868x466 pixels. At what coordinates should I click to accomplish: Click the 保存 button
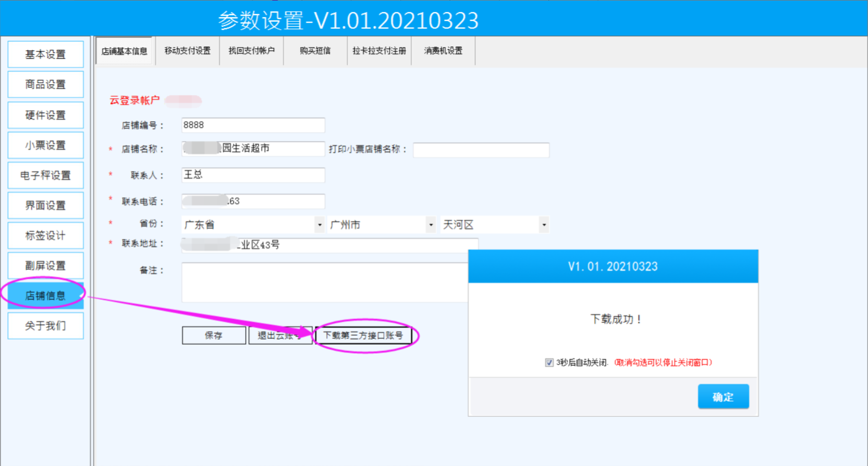214,335
